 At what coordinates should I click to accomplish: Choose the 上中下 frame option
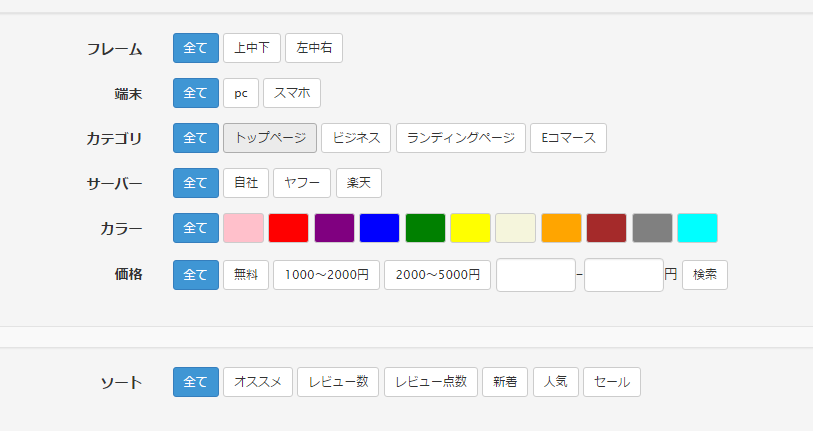(x=252, y=48)
